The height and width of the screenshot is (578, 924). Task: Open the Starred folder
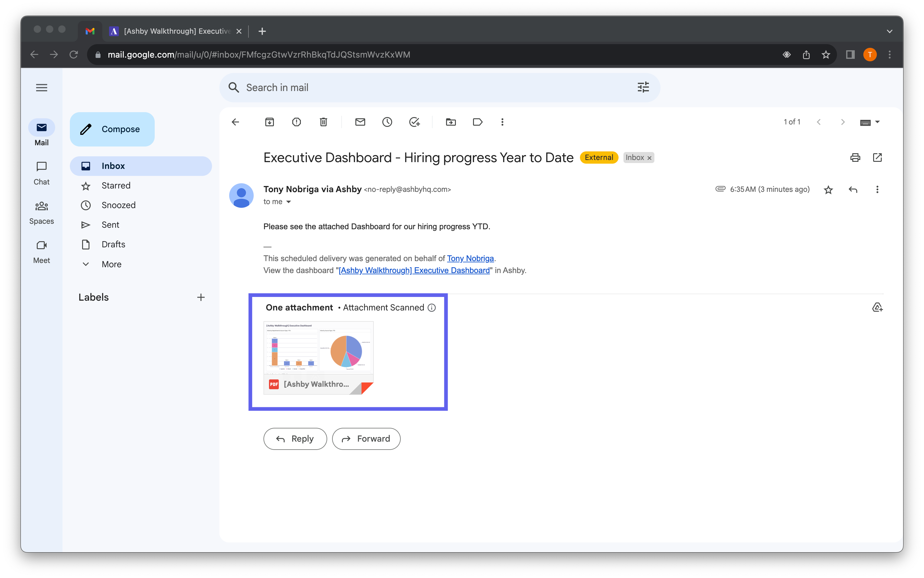(x=115, y=185)
